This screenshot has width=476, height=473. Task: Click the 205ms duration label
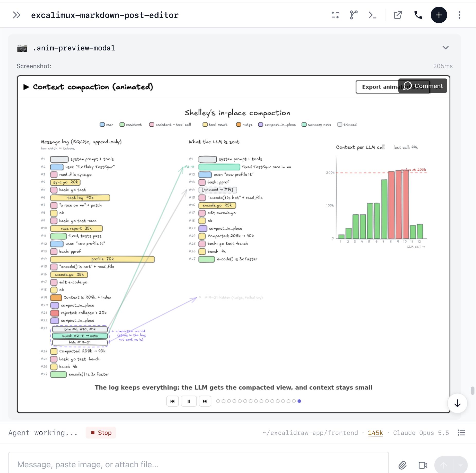[x=443, y=66]
